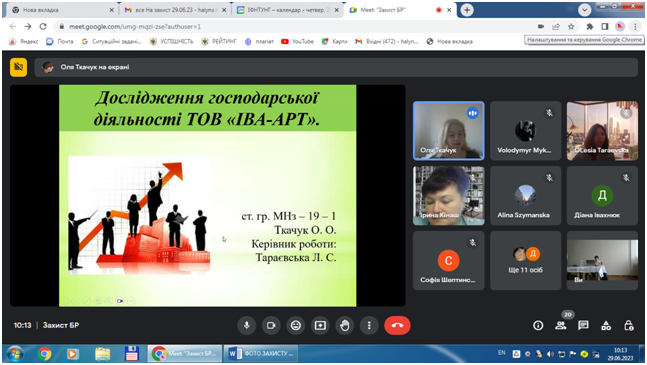647x365 pixels.
Task: Select Діана Івахнюк participant tile
Action: click(x=602, y=195)
